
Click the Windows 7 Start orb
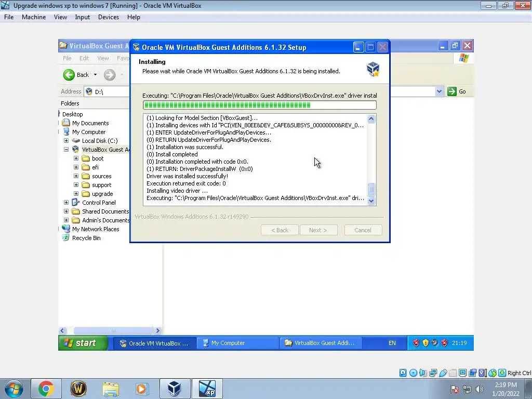14,389
